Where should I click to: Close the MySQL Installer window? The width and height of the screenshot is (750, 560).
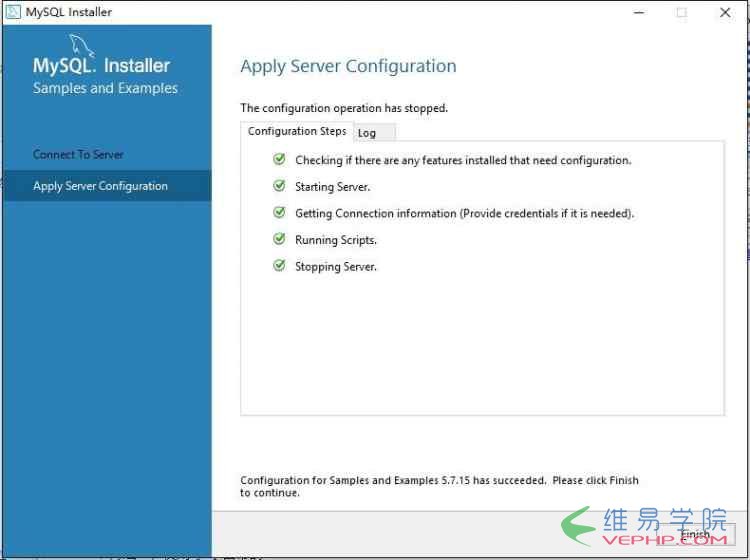point(725,12)
